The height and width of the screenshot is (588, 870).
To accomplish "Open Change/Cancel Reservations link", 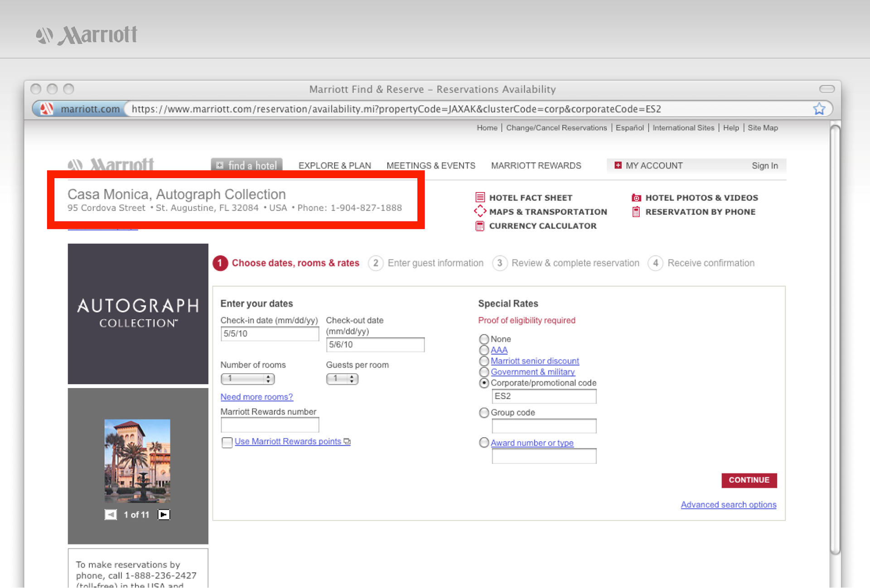I will coord(556,128).
